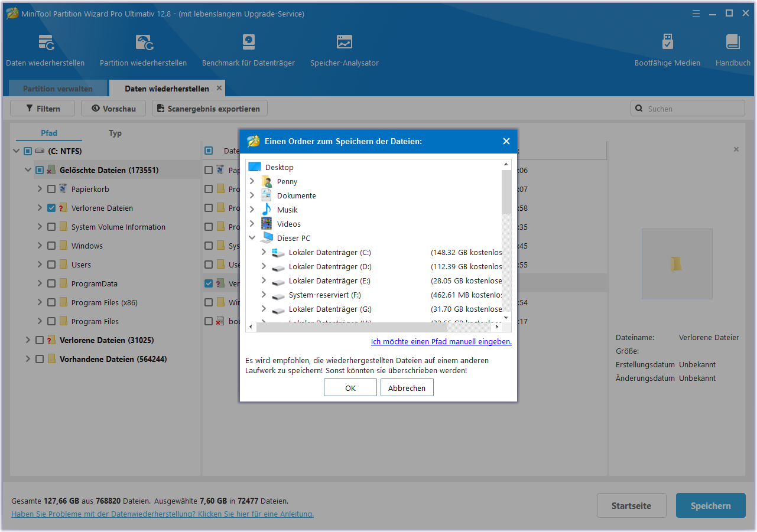This screenshot has width=757, height=532.
Task: Check the Program Files (x86) checkbox
Action: click(51, 302)
